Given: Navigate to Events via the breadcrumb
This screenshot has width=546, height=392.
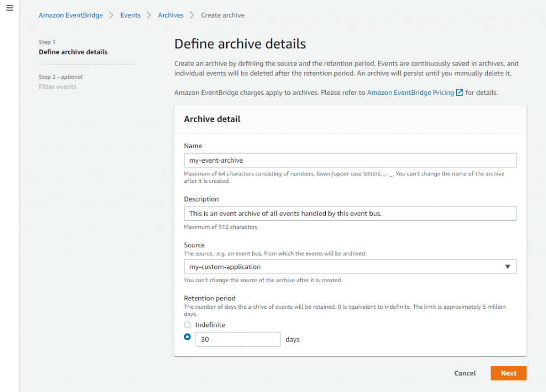Looking at the screenshot, I should [130, 15].
